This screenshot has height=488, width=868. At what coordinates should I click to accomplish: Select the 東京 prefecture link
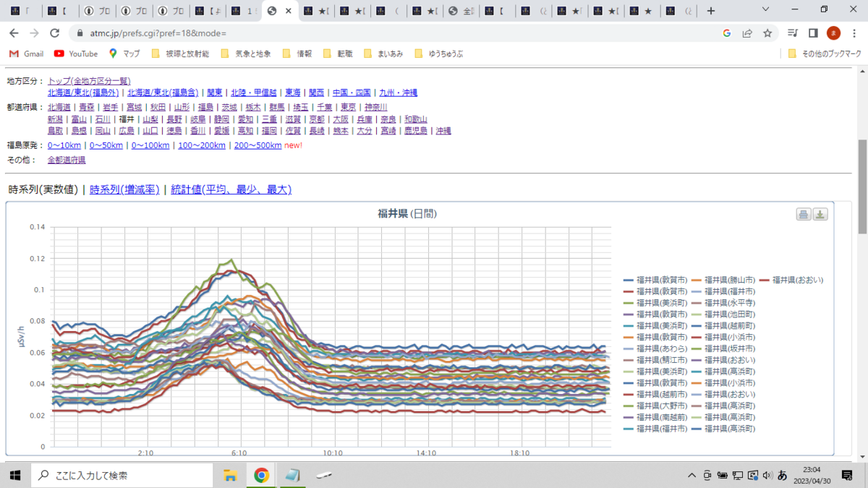coord(349,107)
